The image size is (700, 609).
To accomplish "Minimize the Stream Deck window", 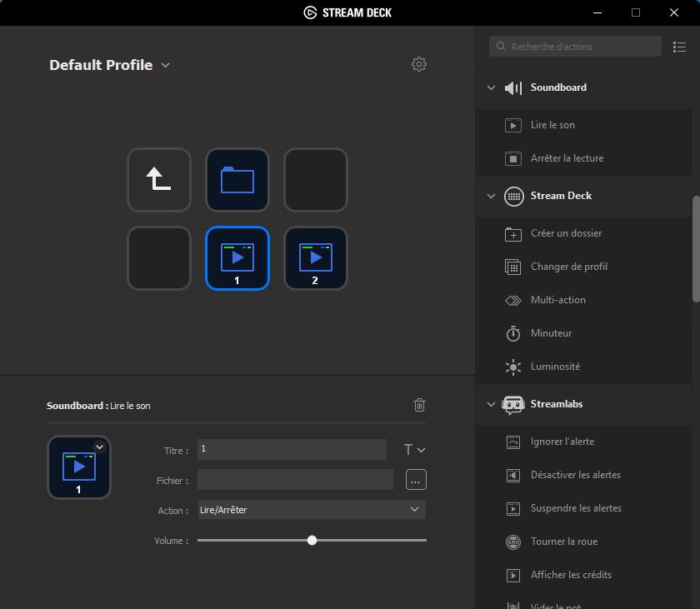I will (x=597, y=12).
